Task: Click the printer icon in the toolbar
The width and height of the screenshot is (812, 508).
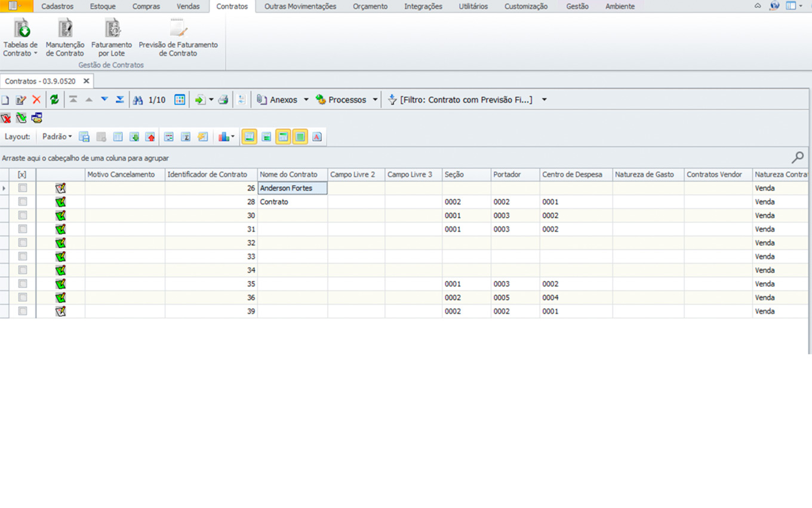Action: click(x=223, y=100)
